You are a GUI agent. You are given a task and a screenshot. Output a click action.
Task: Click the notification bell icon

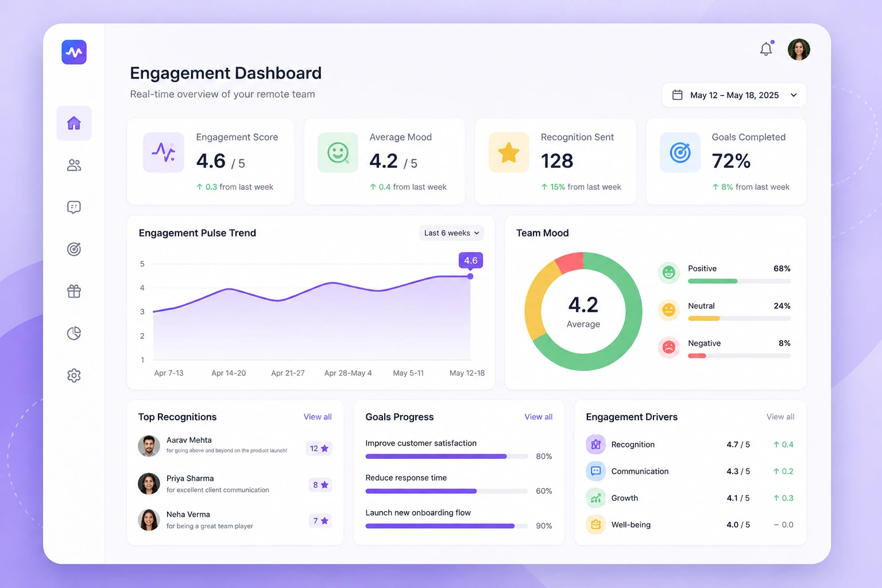tap(767, 49)
